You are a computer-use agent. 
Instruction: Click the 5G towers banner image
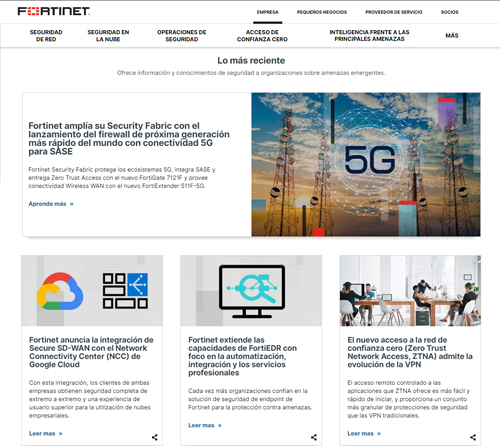point(366,165)
